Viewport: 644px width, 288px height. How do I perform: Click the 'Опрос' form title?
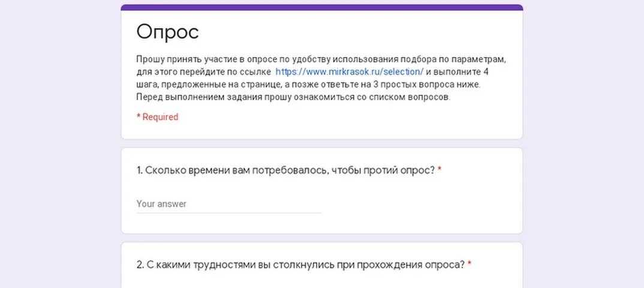167,32
